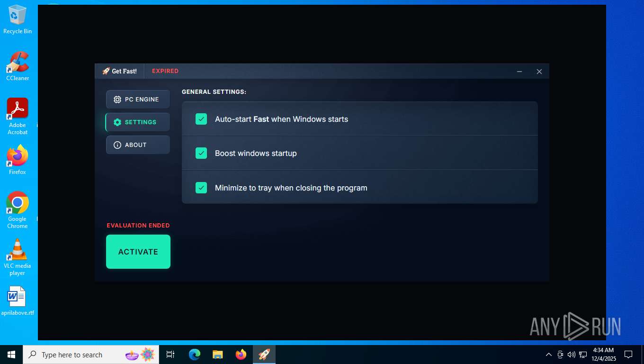
Task: Click the EXPIRED status label
Action: pos(165,71)
